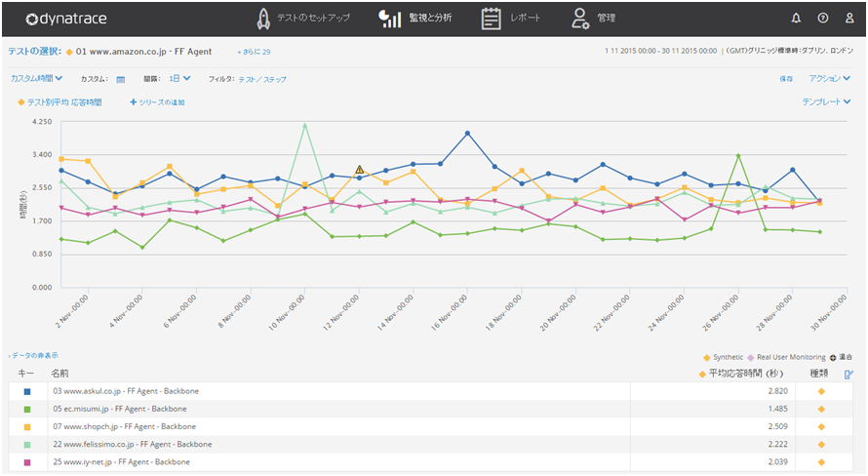This screenshot has width=868, height=476.
Task: Click the table column edit icon
Action: 848,375
